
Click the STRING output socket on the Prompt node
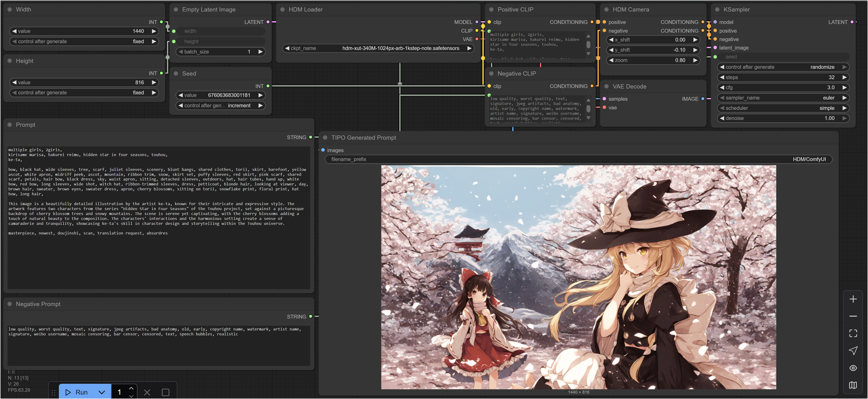click(x=311, y=137)
